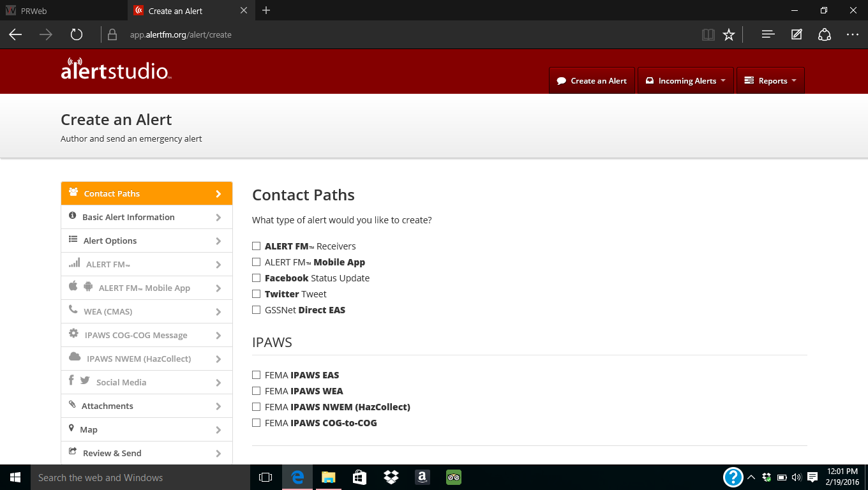Screen dimensions: 868x490
Task: Switch to the PRWeb browser tab
Action: coord(64,11)
